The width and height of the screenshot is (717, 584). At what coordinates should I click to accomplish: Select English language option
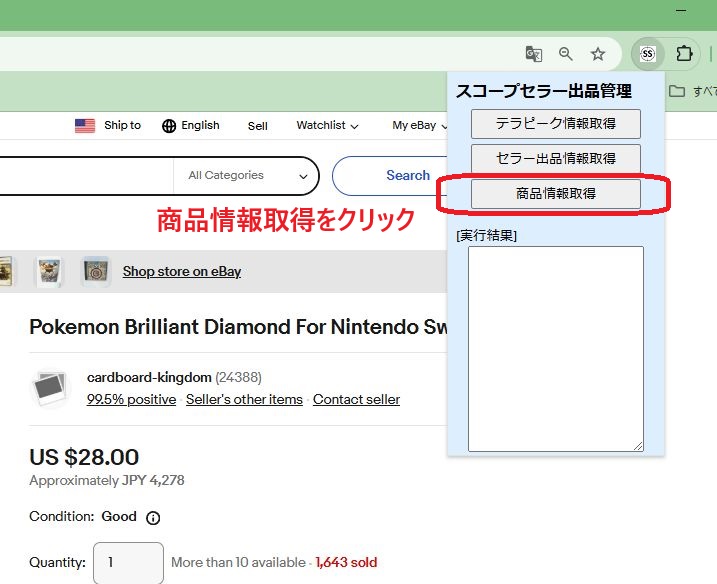pos(200,125)
